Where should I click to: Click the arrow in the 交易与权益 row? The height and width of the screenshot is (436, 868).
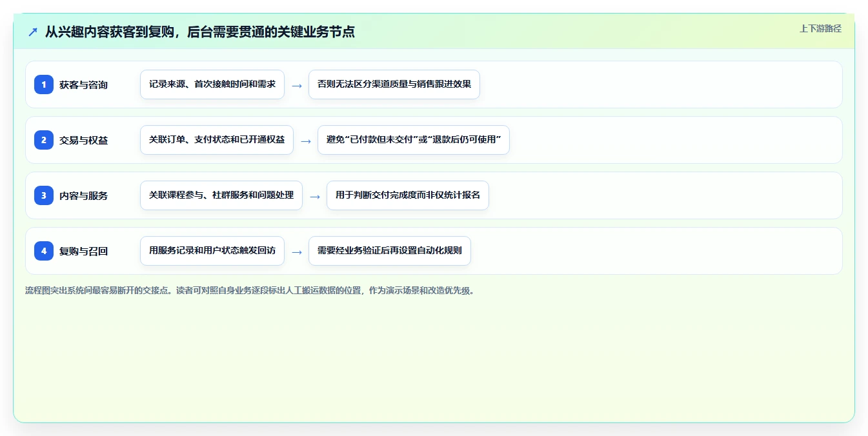[306, 141]
